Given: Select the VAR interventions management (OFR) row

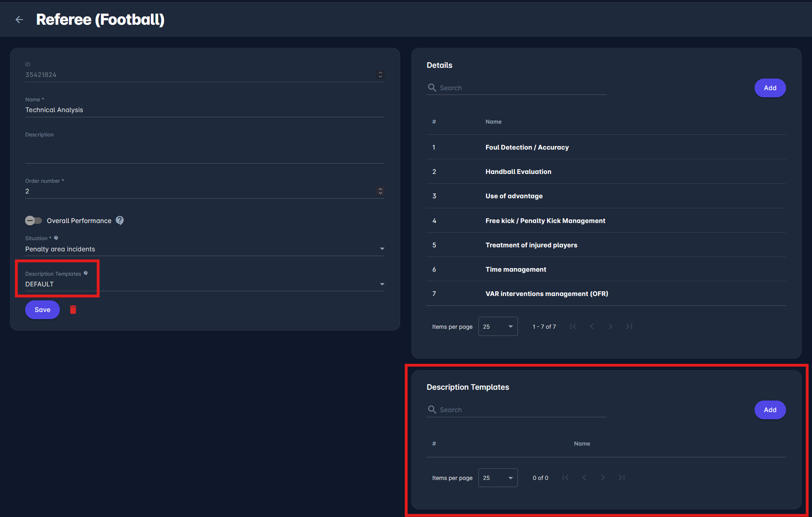Looking at the screenshot, I should [x=546, y=294].
